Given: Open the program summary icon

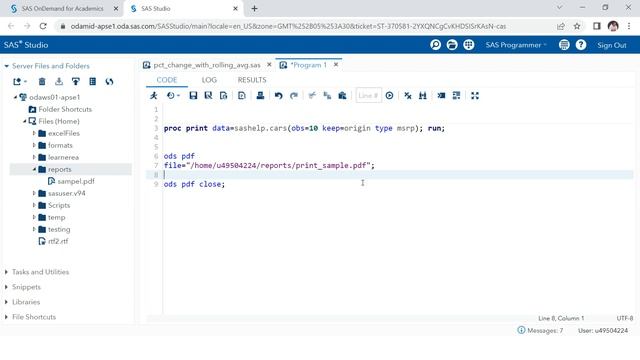Looking at the screenshot, I should pyautogui.click(x=223, y=96).
